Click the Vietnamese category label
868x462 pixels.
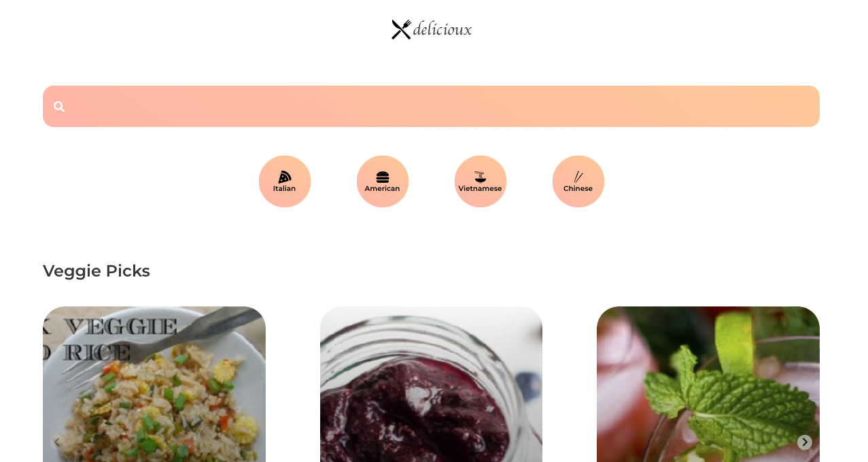click(x=480, y=189)
